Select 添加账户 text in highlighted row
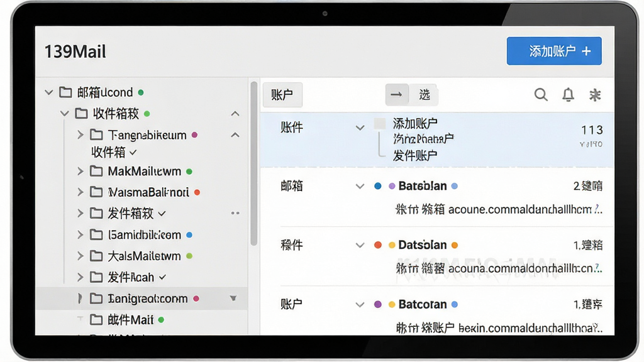Image resolution: width=644 pixels, height=362 pixels. click(415, 123)
